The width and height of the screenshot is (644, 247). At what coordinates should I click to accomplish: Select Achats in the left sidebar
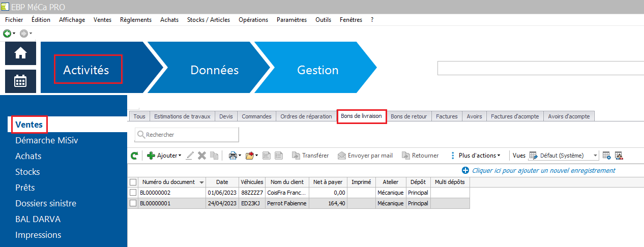28,156
